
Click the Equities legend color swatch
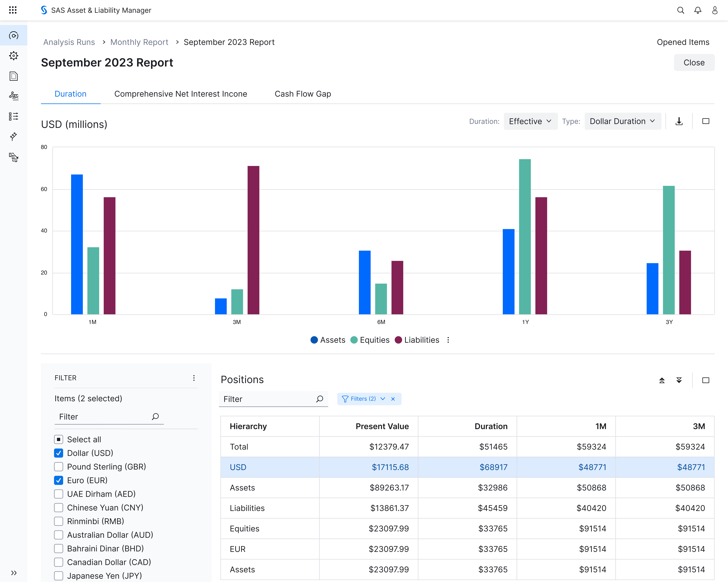354,340
